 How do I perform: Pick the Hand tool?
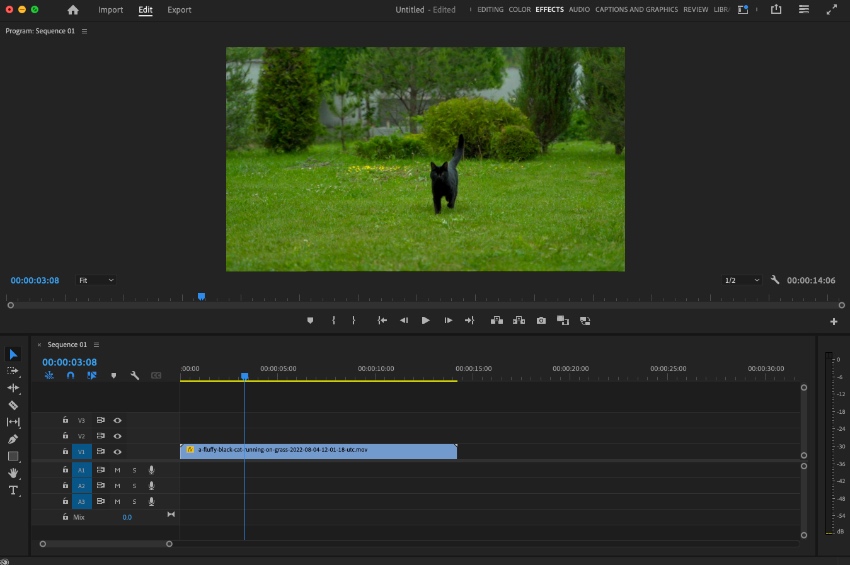13,473
